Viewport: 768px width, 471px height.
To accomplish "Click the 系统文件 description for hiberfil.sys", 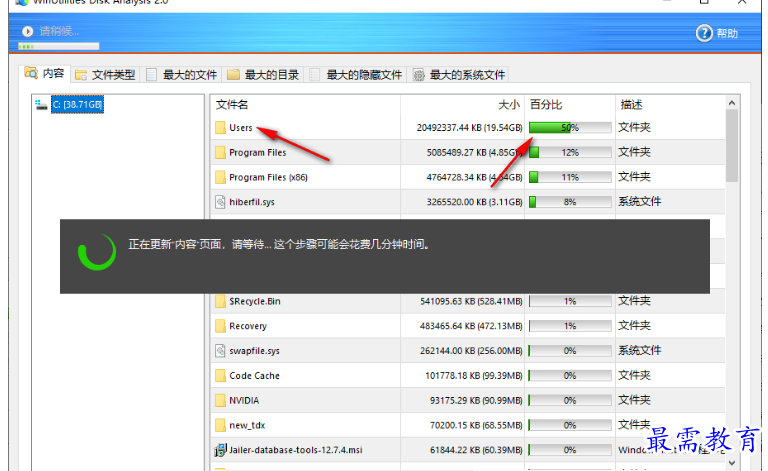I will [x=639, y=201].
